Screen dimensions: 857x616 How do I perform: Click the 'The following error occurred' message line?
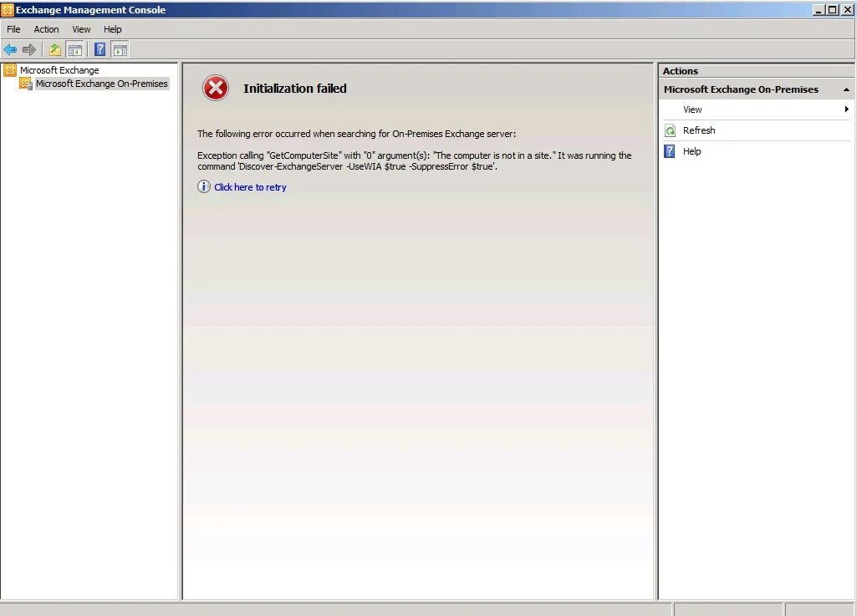356,134
